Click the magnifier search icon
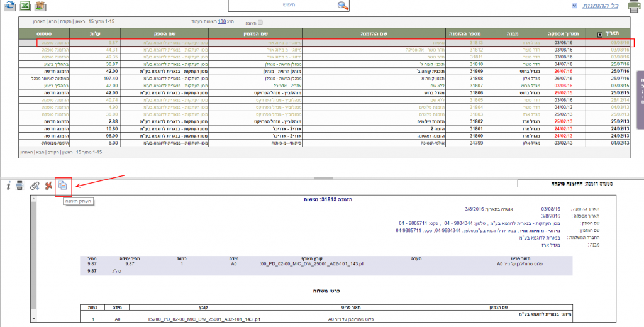Image resolution: width=644 pixels, height=327 pixels. click(x=343, y=5)
